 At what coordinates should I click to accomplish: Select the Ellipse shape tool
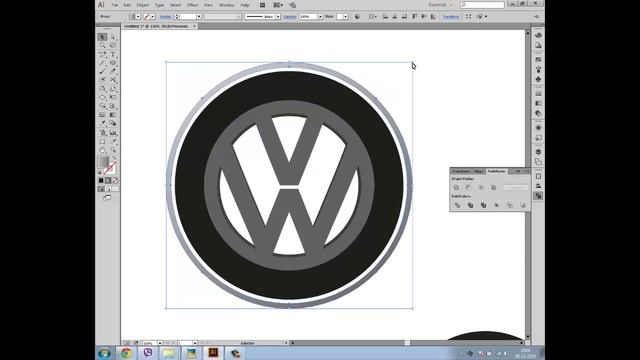tap(113, 62)
